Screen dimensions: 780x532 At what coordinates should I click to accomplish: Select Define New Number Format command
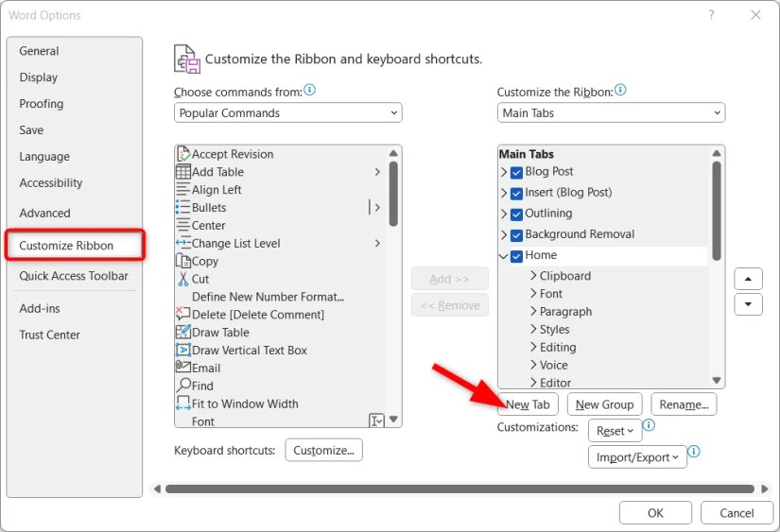pyautogui.click(x=269, y=297)
